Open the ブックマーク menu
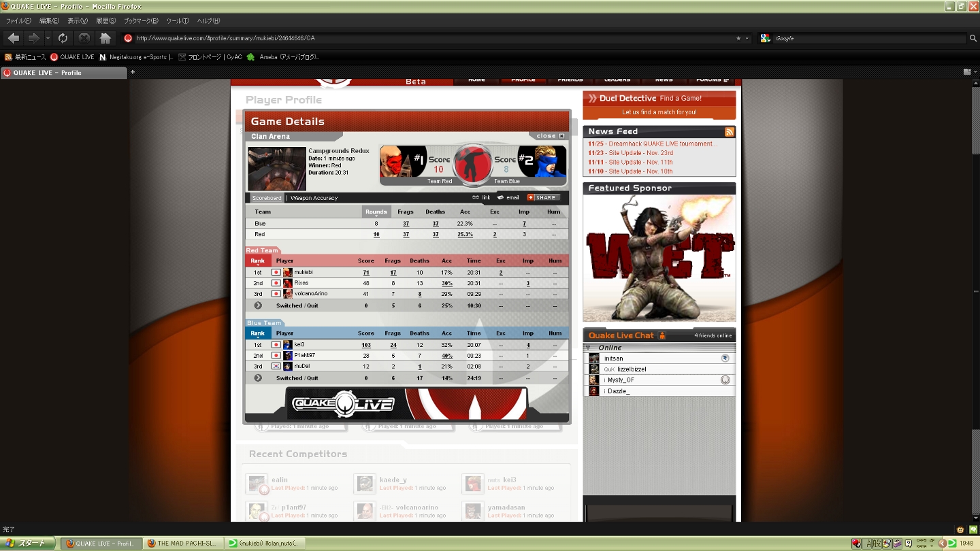 141,21
